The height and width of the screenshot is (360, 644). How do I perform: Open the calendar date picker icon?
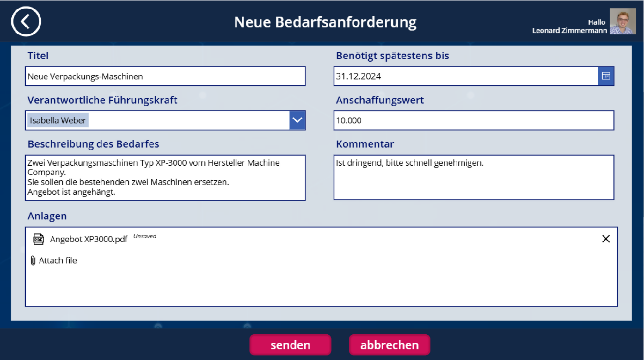point(606,76)
